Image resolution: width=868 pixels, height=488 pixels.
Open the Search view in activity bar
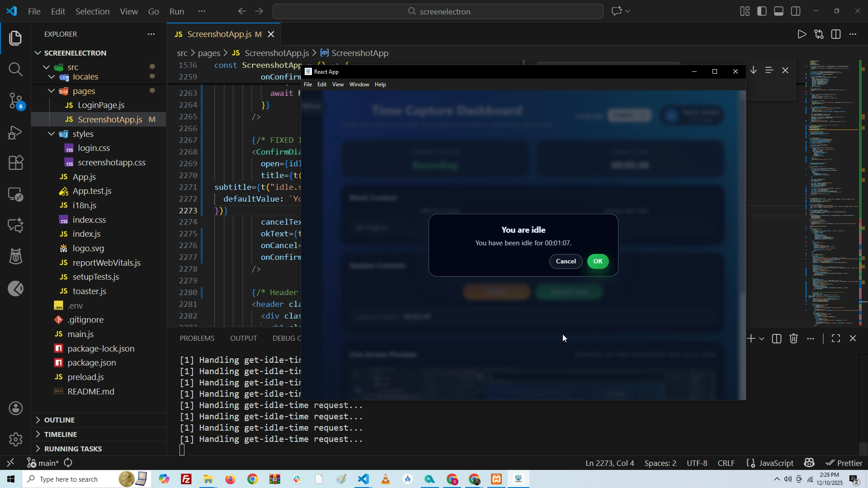coord(15,69)
